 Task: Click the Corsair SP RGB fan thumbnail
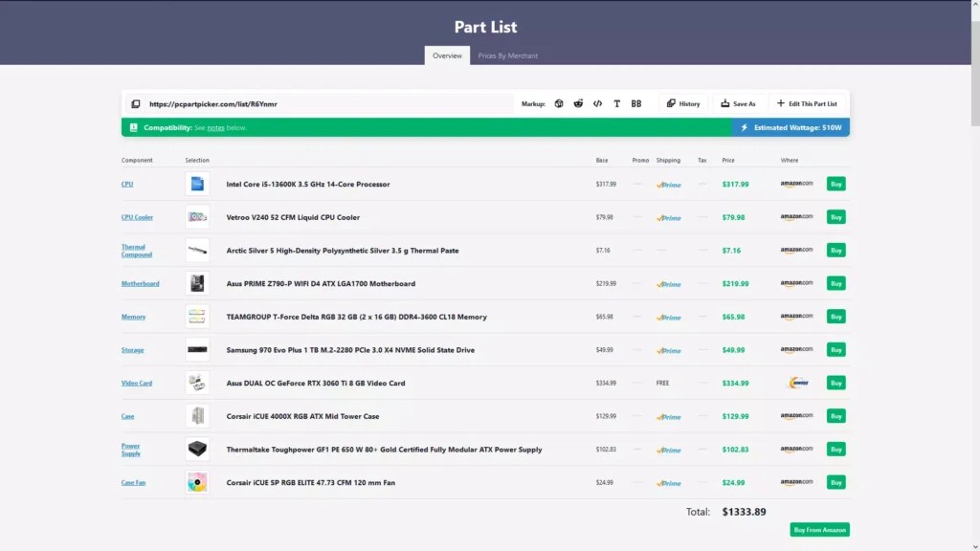(197, 482)
